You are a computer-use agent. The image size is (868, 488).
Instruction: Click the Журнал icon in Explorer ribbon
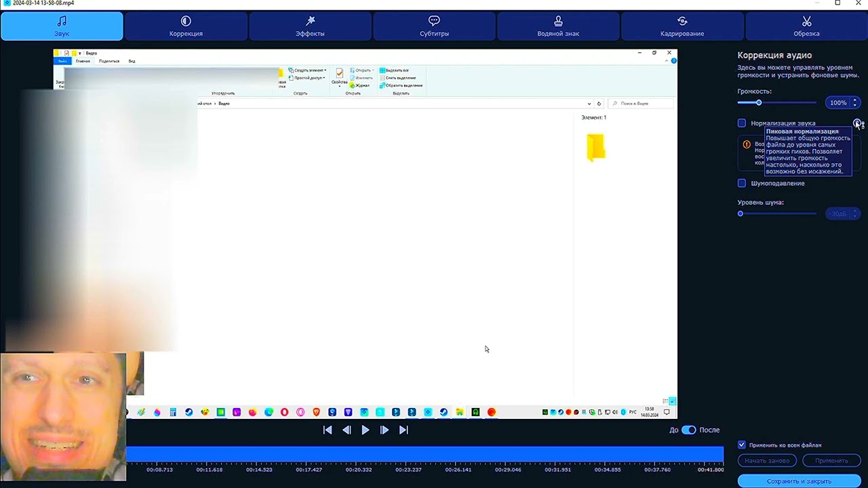pos(360,85)
